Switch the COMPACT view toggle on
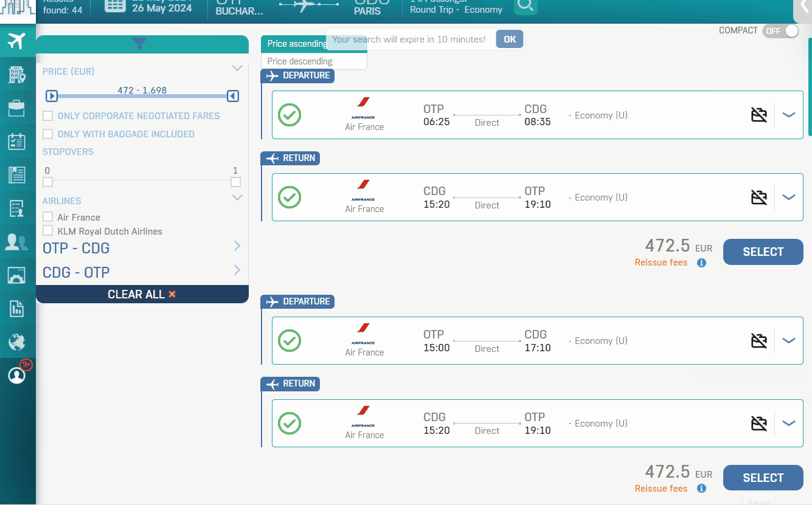The image size is (812, 505). [x=780, y=30]
